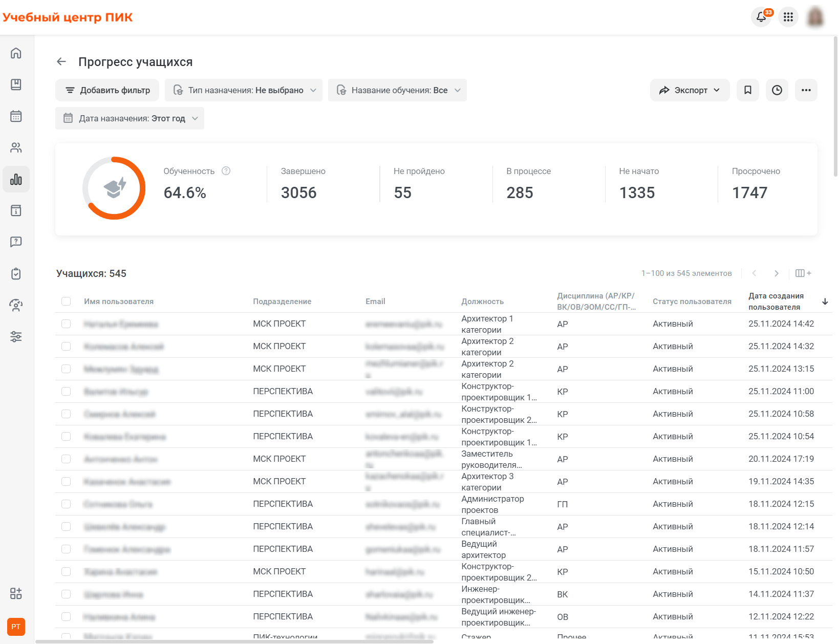This screenshot has height=644, width=839.
Task: Sort by Подразделение column header
Action: tap(282, 302)
